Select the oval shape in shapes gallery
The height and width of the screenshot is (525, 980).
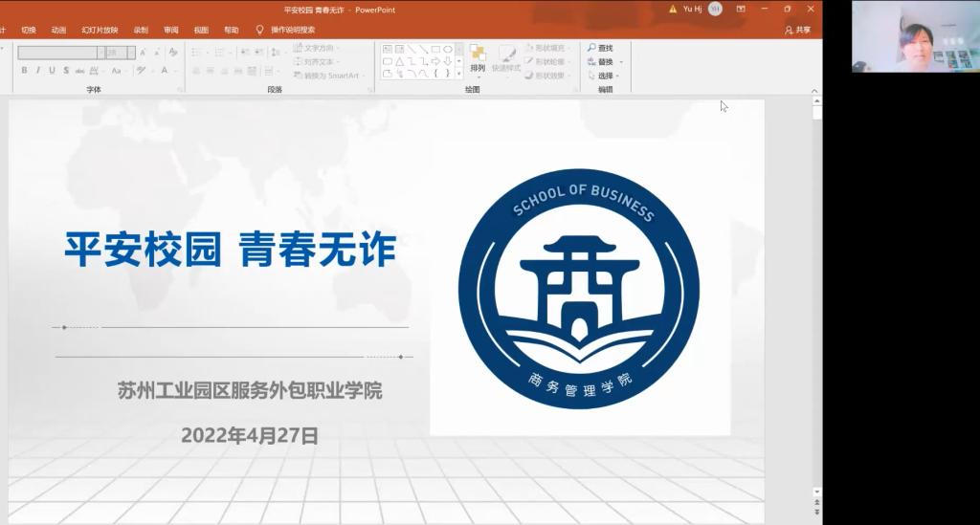point(447,49)
